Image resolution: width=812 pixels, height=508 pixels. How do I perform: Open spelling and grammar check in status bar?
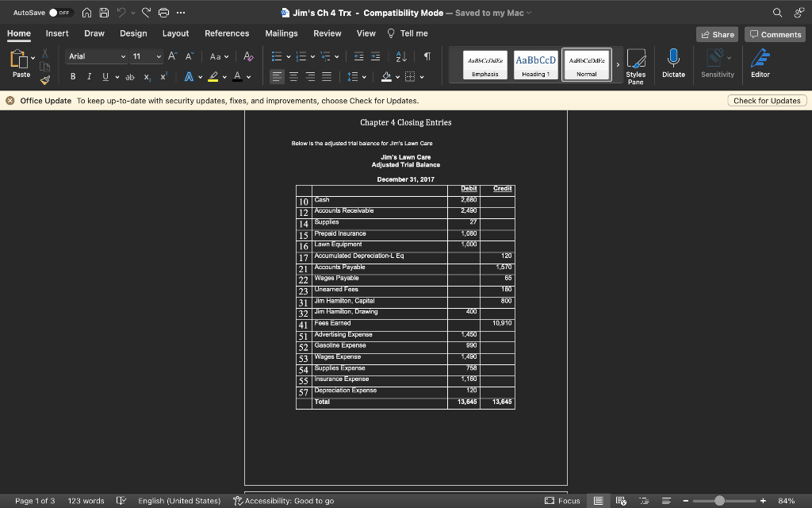click(x=121, y=501)
